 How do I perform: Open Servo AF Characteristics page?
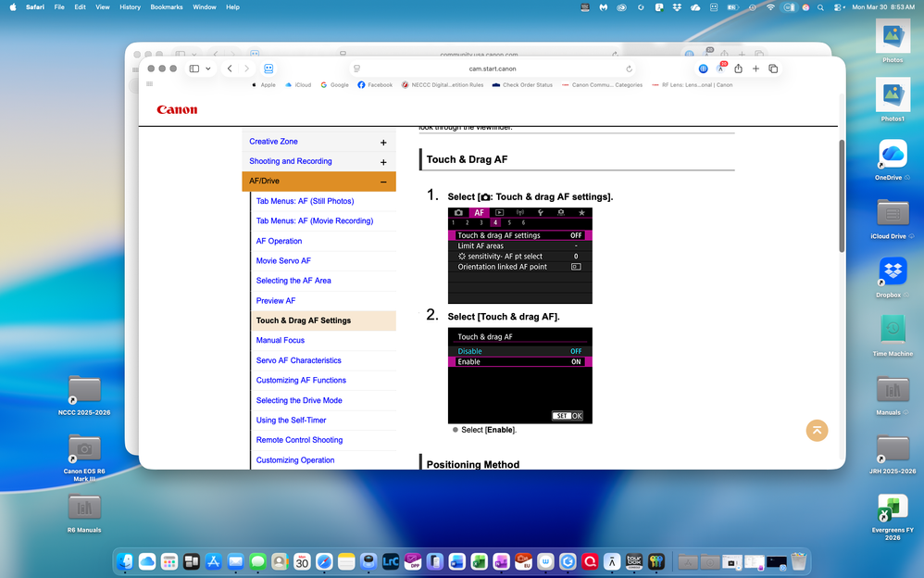(x=299, y=360)
